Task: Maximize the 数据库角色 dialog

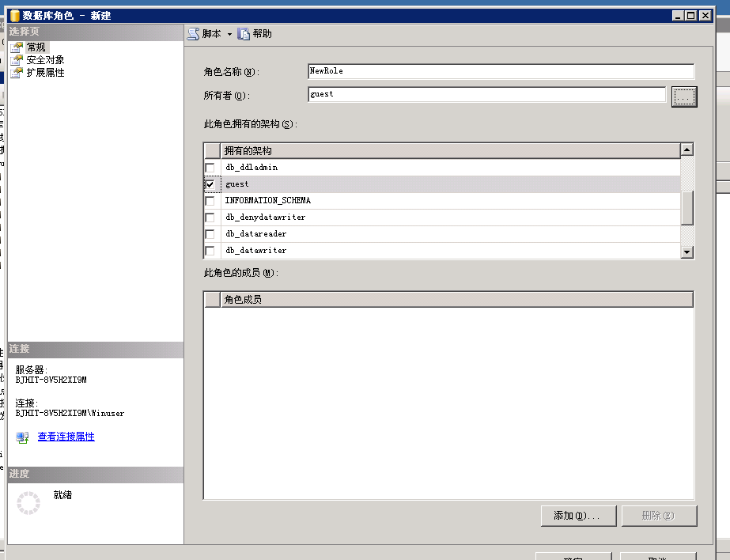Action: click(x=692, y=15)
